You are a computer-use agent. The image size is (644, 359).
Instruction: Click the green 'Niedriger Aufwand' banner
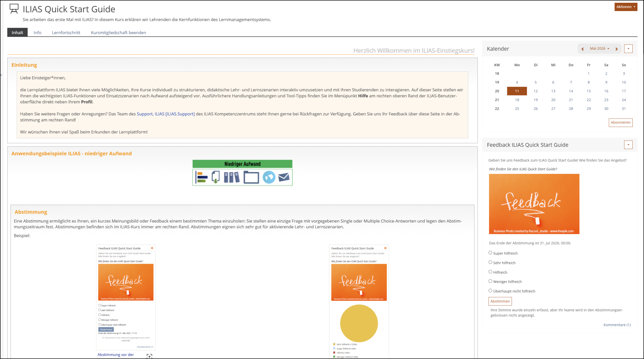[243, 164]
